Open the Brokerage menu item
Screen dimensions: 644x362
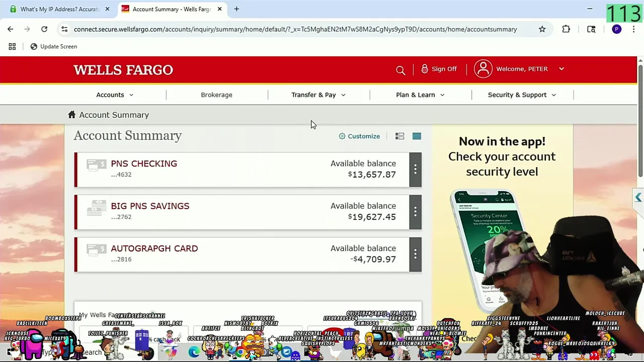pyautogui.click(x=216, y=95)
